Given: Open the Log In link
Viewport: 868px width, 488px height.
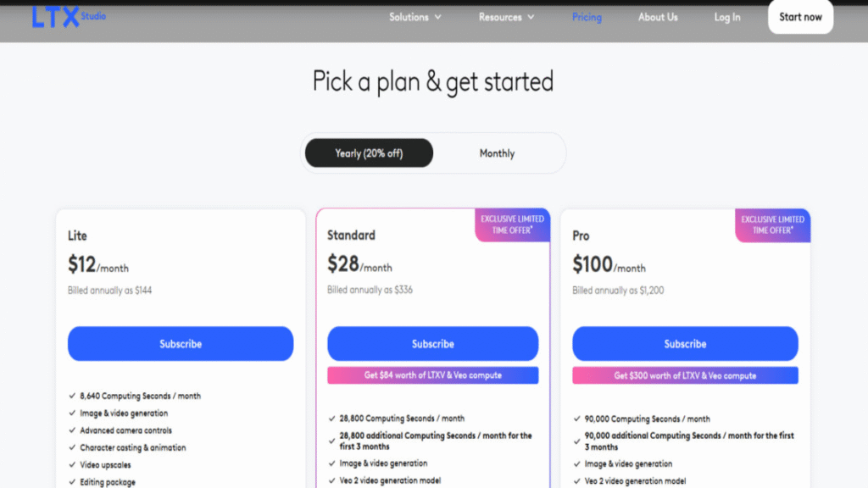Looking at the screenshot, I should pyautogui.click(x=726, y=17).
